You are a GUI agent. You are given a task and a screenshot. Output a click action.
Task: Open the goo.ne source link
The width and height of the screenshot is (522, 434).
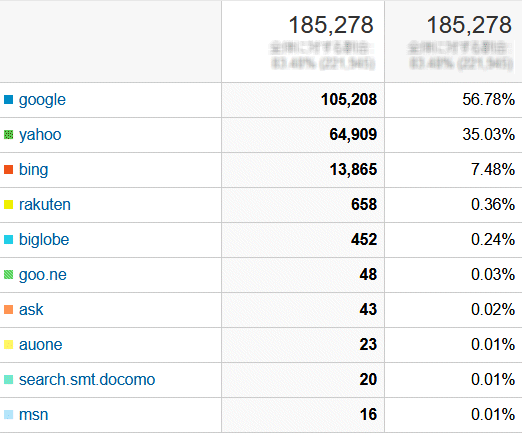[x=43, y=275]
